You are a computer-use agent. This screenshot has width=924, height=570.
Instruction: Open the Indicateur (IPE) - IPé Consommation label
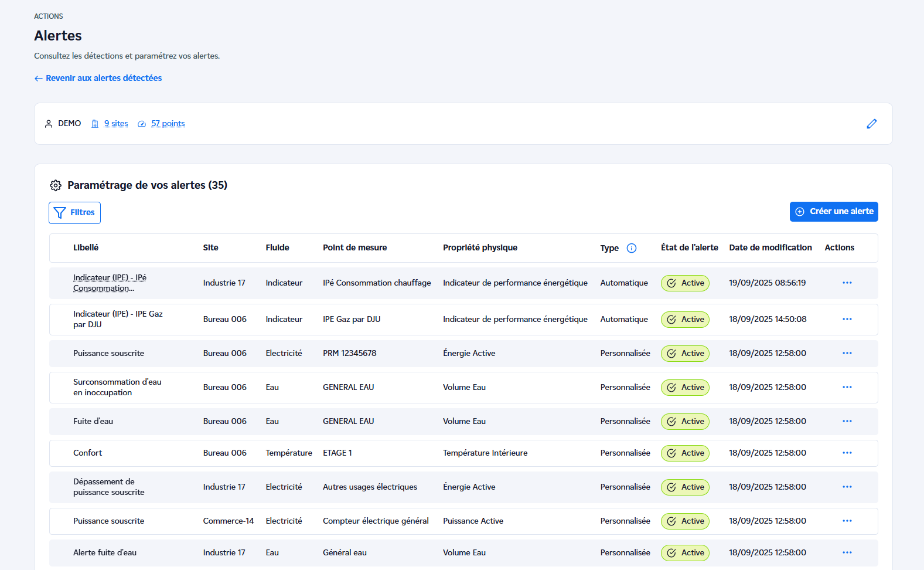[110, 283]
